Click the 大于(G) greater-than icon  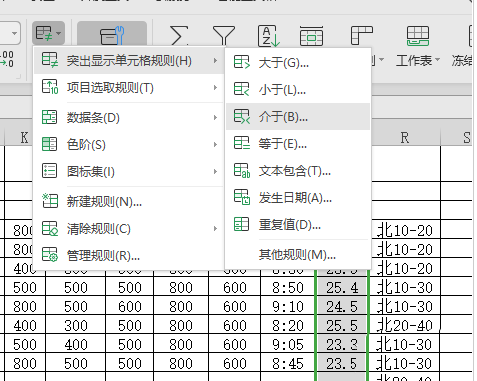(x=242, y=62)
